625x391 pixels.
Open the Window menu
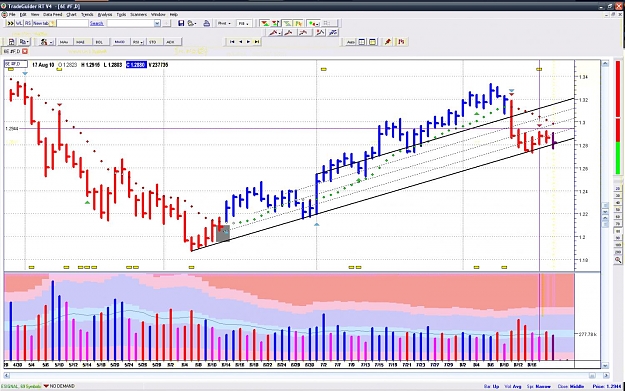[x=158, y=14]
